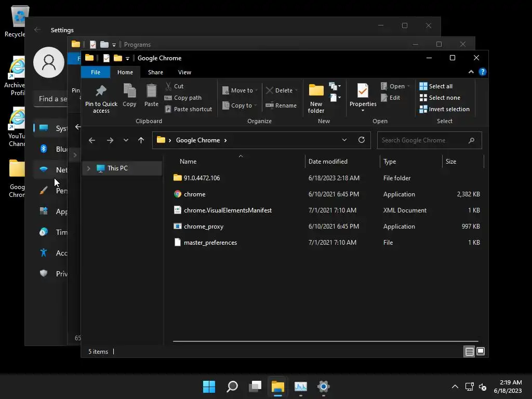
Task: Open Explorer Help question mark icon
Action: click(x=482, y=72)
